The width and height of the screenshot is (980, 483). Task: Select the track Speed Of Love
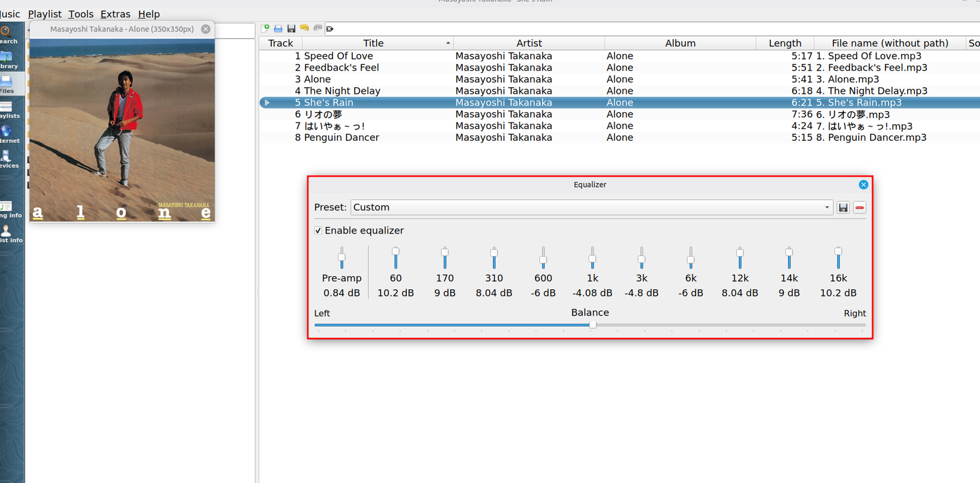(339, 56)
